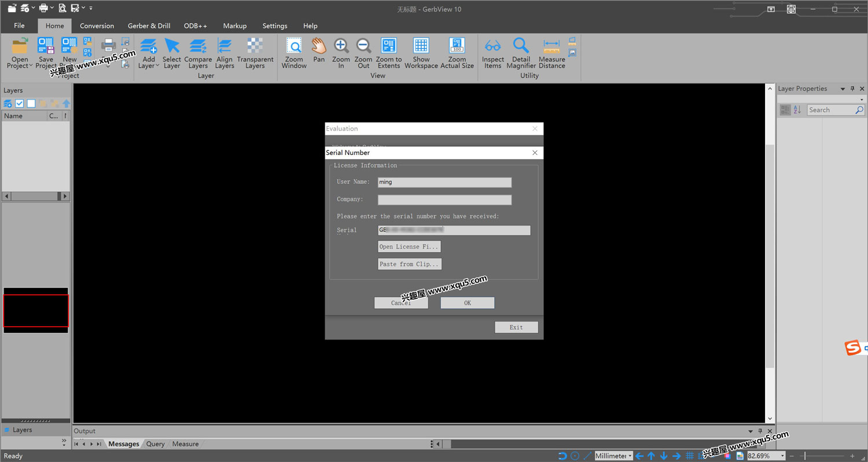Toggle the magnet snap icon in status bar
The image size is (868, 462).
[562, 456]
